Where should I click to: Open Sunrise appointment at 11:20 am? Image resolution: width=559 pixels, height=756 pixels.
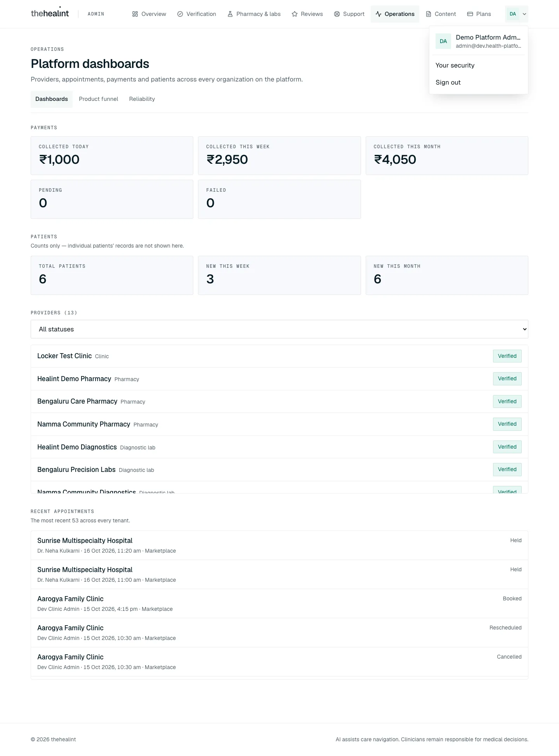click(x=279, y=545)
